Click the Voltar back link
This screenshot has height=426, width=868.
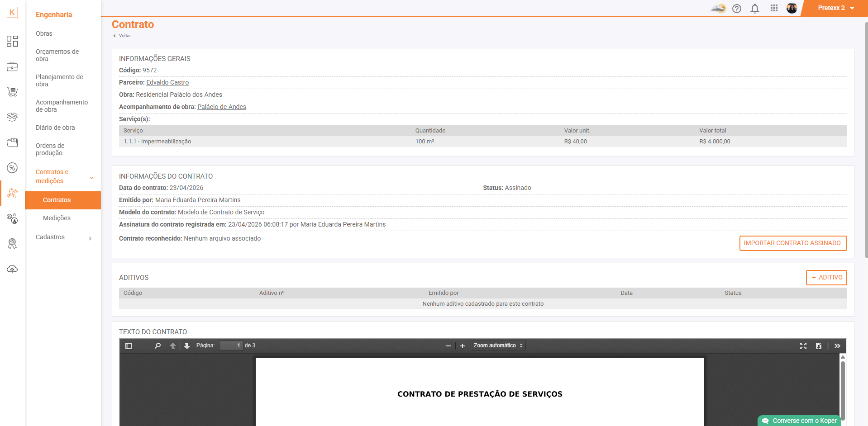click(122, 35)
